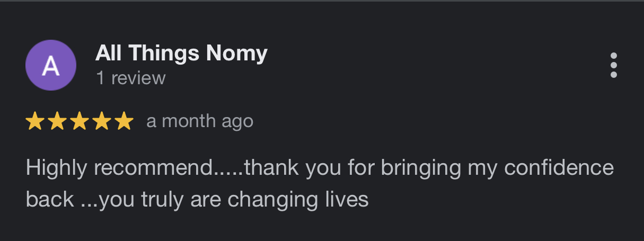Click the word 'back' starting the second line
644x241 pixels.
[50, 200]
